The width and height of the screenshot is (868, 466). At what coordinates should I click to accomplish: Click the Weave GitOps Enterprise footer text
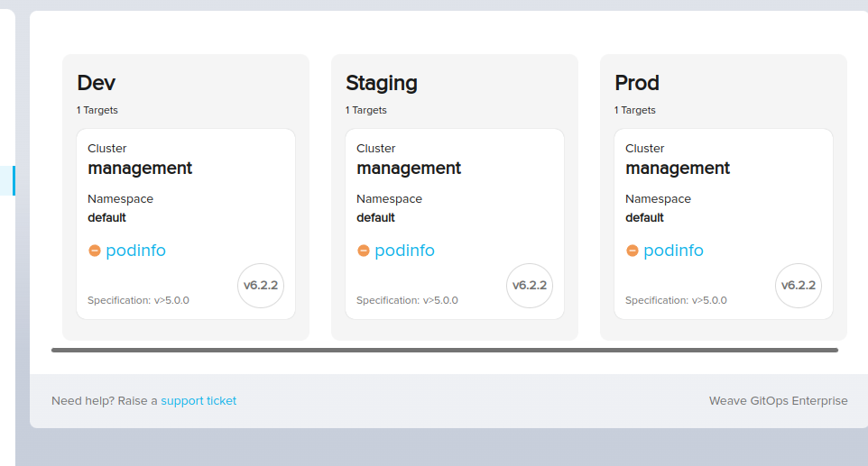(779, 401)
